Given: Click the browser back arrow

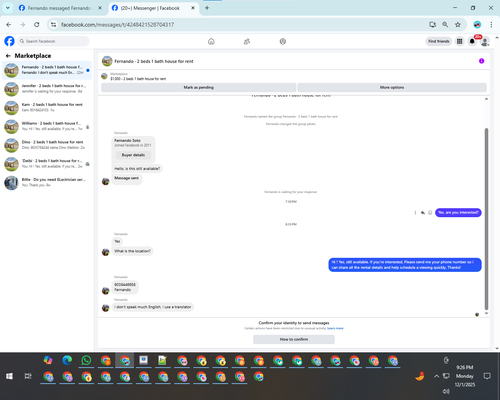Looking at the screenshot, I should click(x=9, y=25).
